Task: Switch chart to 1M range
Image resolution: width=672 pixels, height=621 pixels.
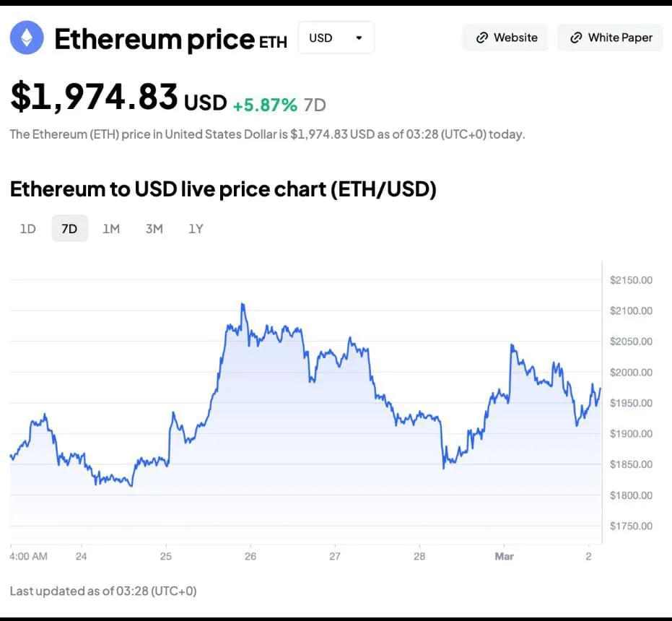Action: [111, 229]
